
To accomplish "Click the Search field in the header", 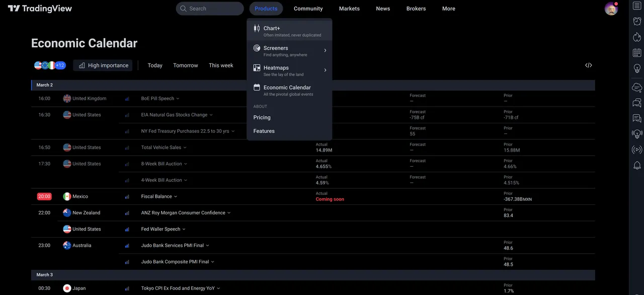I will click(210, 9).
